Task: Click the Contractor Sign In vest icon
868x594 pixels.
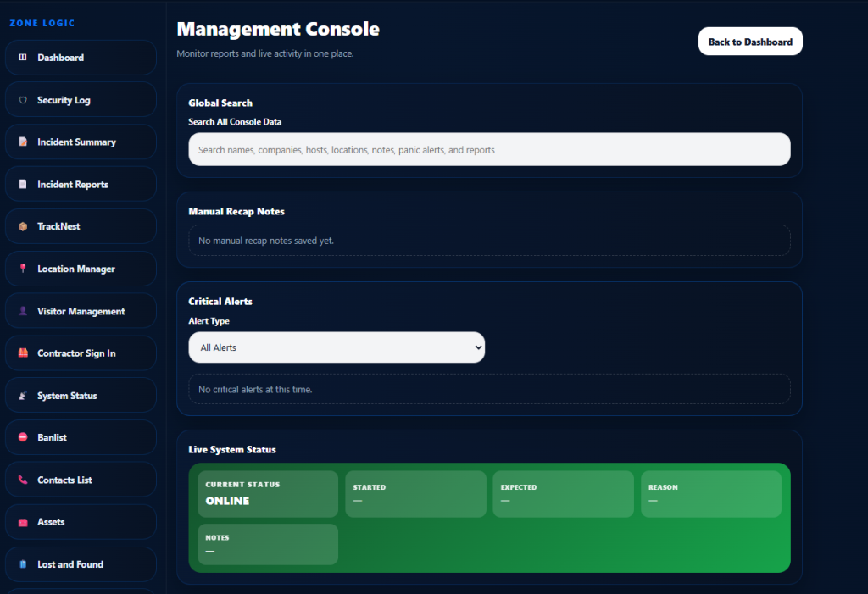Action: pos(23,353)
